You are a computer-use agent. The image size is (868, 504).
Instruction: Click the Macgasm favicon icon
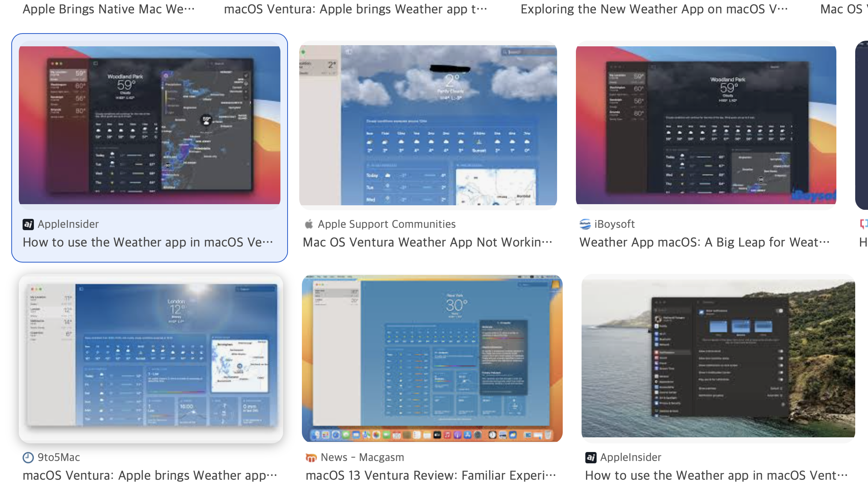(311, 458)
